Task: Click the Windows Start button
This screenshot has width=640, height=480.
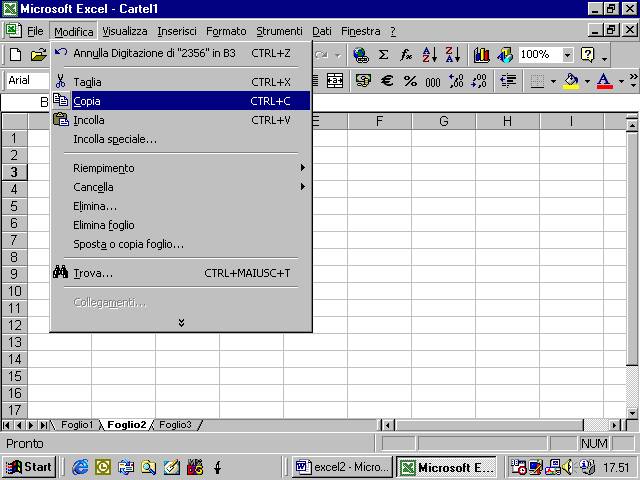Action: [x=29, y=467]
